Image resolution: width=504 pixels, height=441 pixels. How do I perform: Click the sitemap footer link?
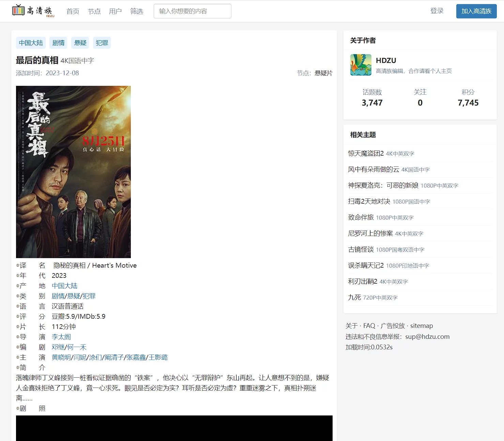(421, 326)
